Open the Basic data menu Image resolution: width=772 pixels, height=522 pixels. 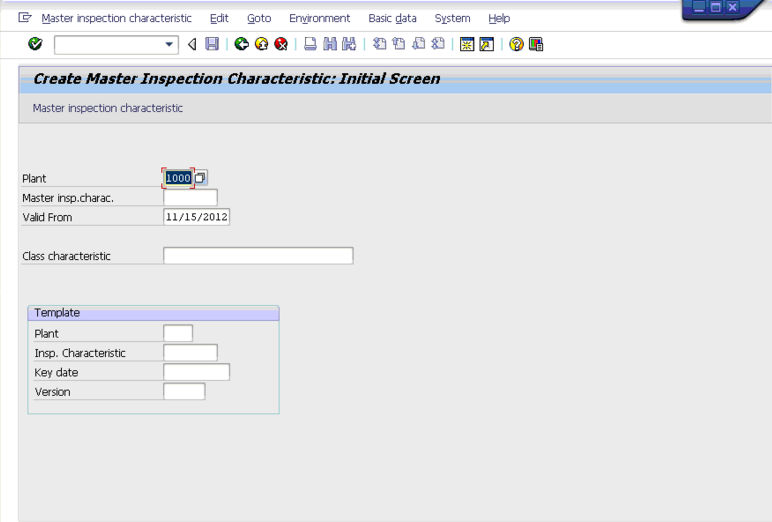(x=392, y=18)
